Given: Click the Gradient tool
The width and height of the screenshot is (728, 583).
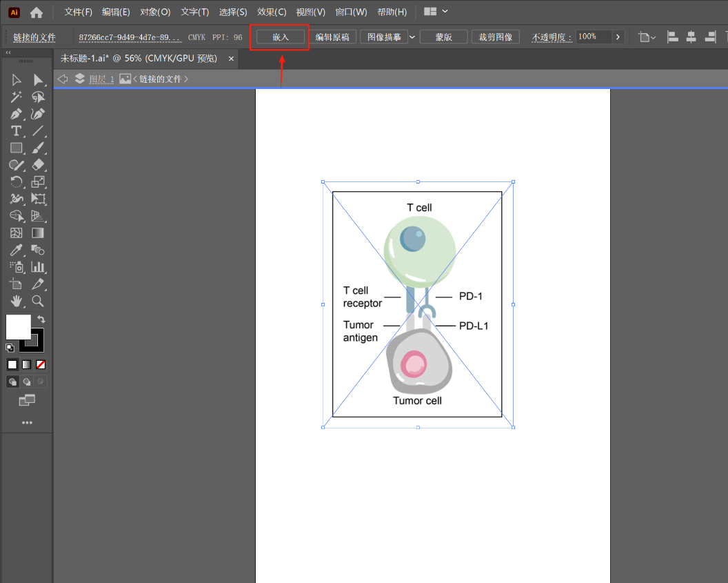Looking at the screenshot, I should click(x=38, y=233).
